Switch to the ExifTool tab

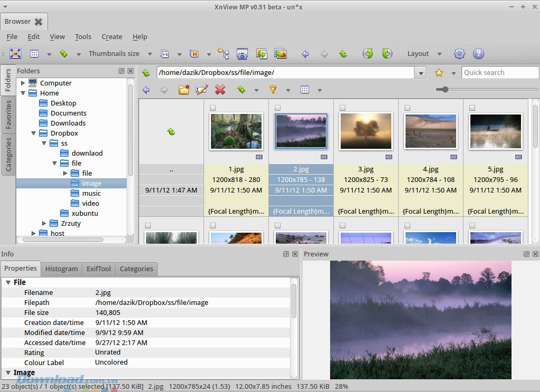pyautogui.click(x=99, y=269)
